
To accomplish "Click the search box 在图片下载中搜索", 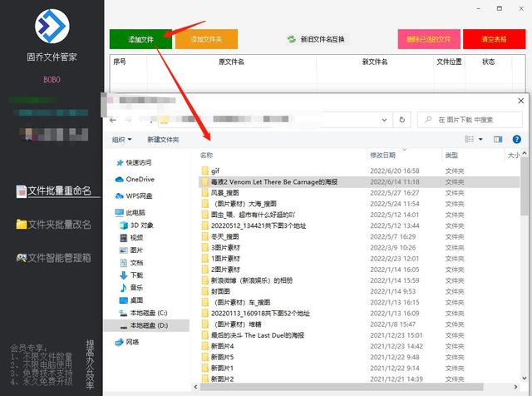I will (475, 120).
